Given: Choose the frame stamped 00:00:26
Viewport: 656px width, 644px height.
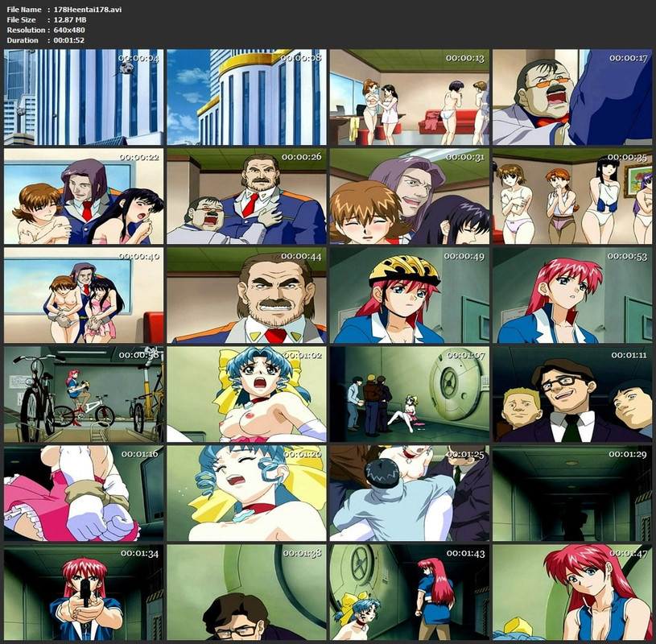Looking at the screenshot, I should click(x=246, y=196).
